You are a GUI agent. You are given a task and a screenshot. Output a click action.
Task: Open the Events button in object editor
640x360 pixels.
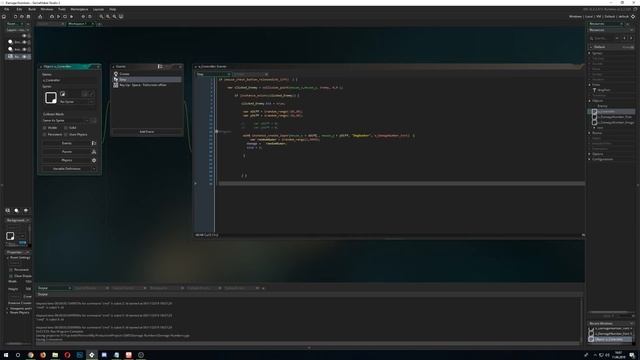pyautogui.click(x=67, y=143)
